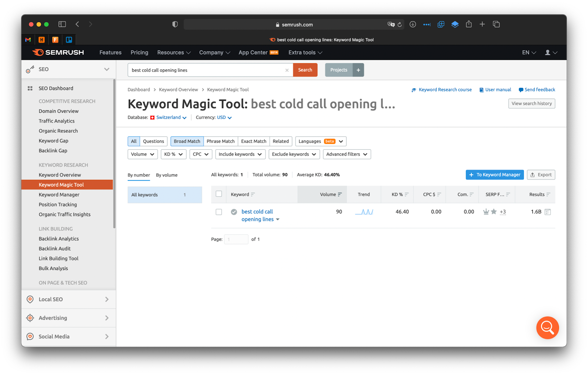Click the translate page icon
The height and width of the screenshot is (375, 588).
coord(391,25)
